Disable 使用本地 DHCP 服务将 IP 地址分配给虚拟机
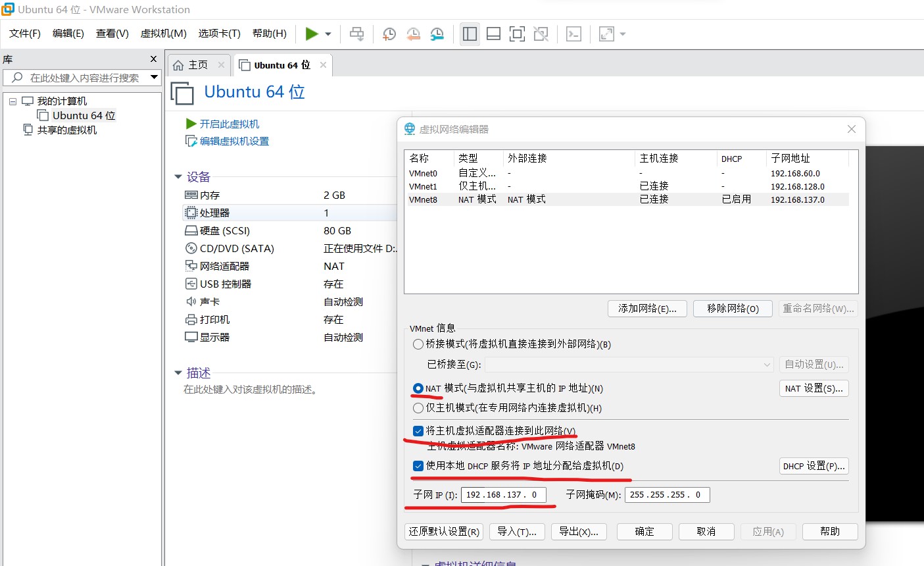 click(x=418, y=466)
